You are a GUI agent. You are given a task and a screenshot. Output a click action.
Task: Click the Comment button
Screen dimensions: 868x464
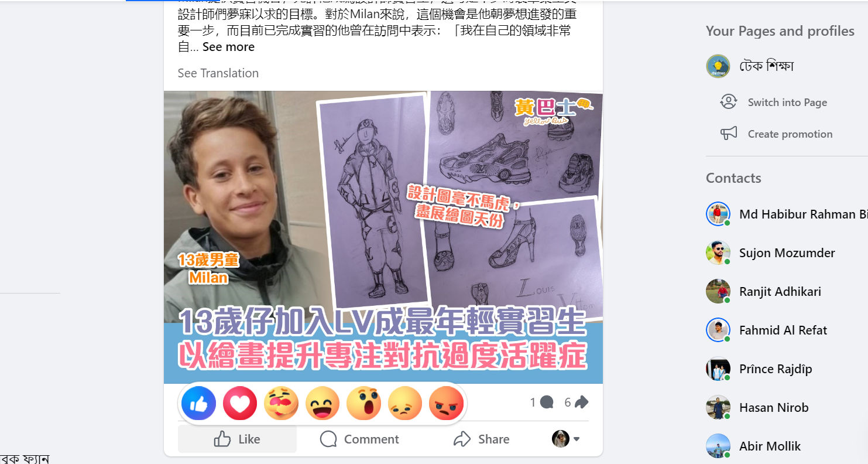point(359,439)
